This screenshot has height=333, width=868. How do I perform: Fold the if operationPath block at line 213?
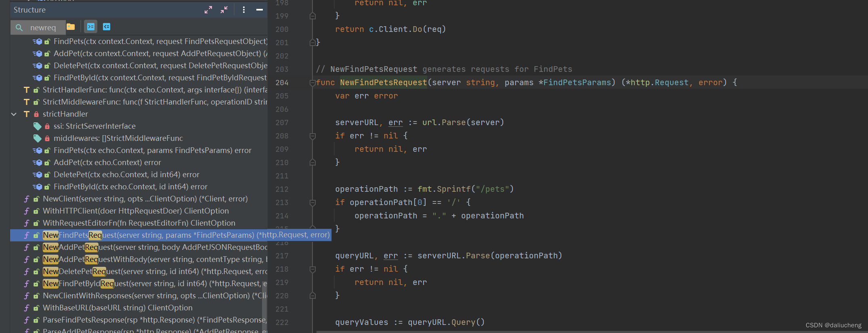point(312,203)
